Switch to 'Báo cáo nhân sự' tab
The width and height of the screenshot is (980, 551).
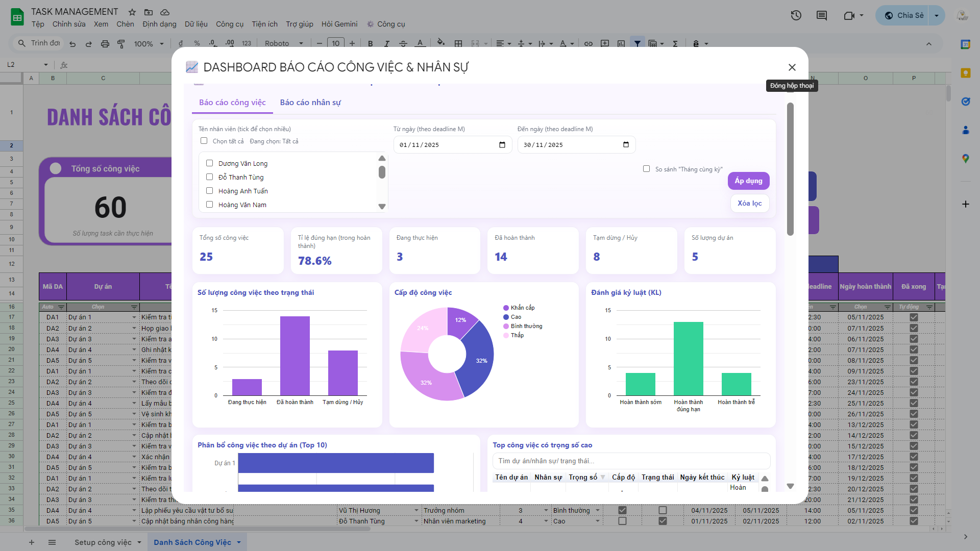pos(310,102)
